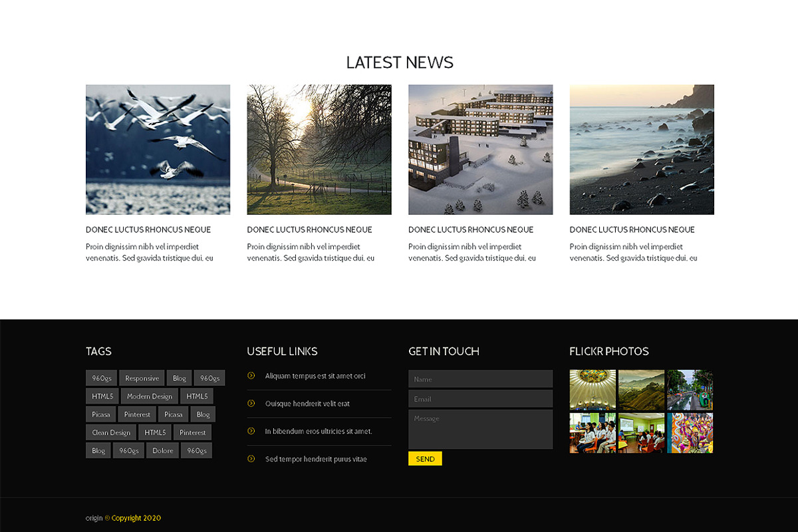View the Flickr photo of seated students in white
798x532 pixels.
[x=593, y=433]
